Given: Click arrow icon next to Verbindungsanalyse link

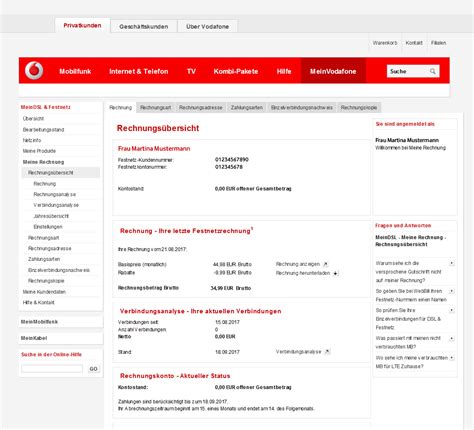Looking at the screenshot, I should point(327,352).
